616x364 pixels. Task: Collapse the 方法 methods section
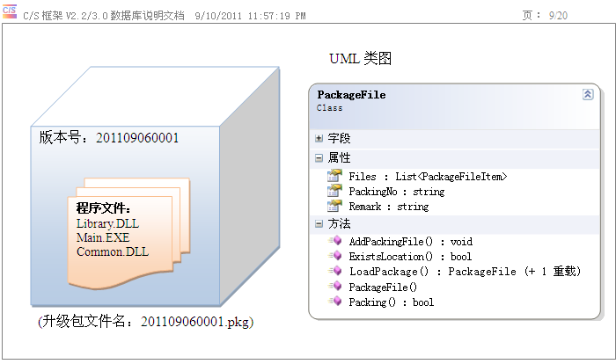[x=319, y=224]
